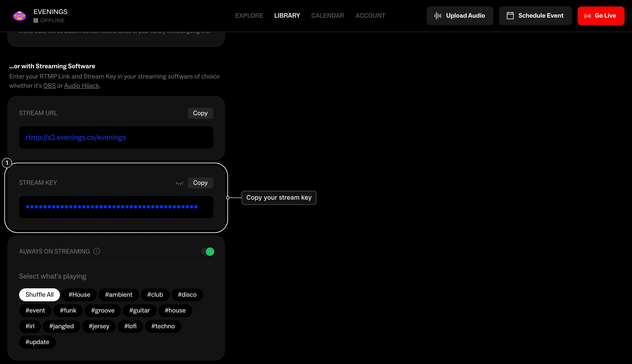
Task: Pick the #funk tag
Action: coord(68,310)
